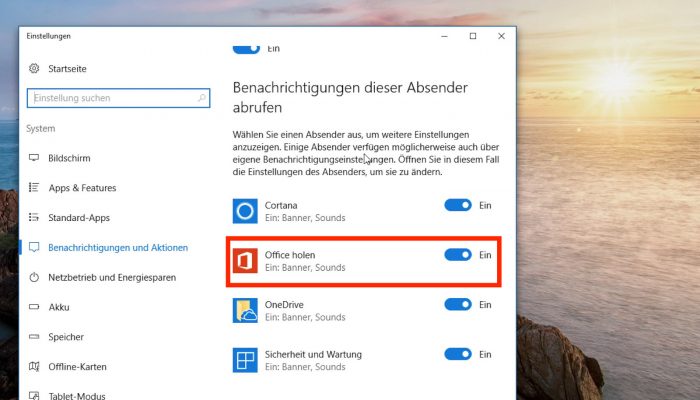
Task: Click OneDrive's 'Ein: Banner, Sounds' text
Action: tap(305, 317)
